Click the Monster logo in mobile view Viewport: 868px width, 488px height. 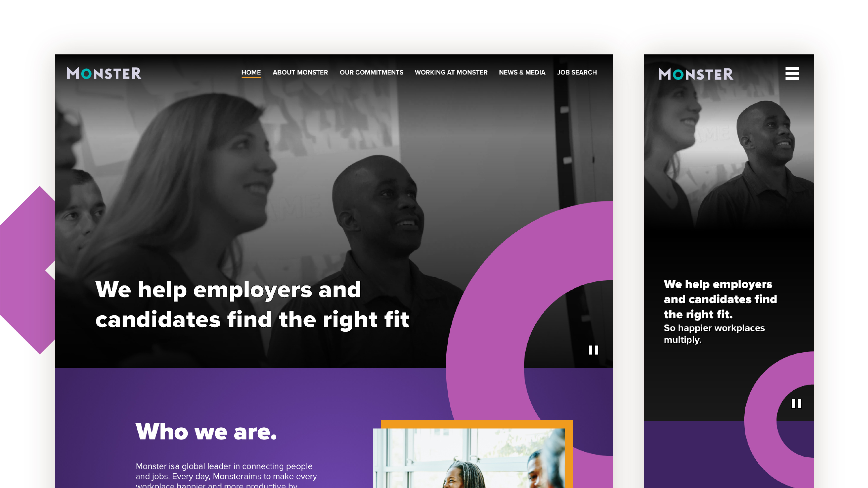point(696,74)
